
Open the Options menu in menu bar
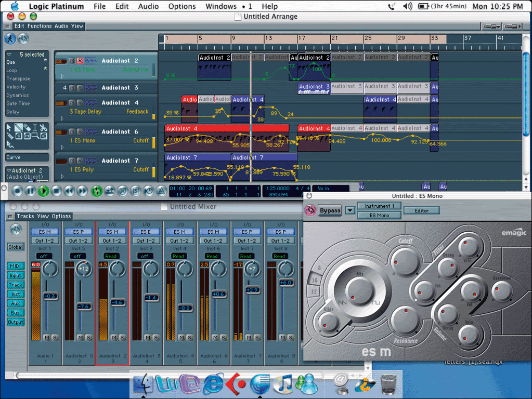click(182, 6)
